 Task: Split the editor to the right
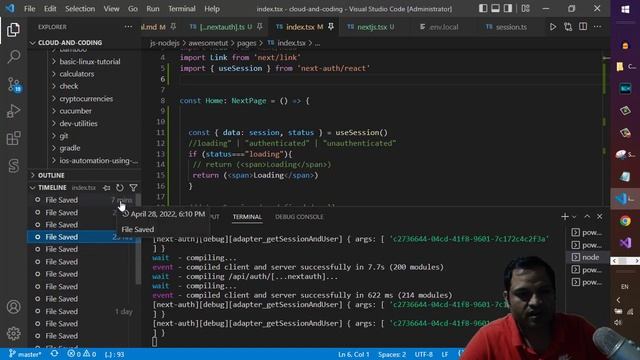coord(583,27)
